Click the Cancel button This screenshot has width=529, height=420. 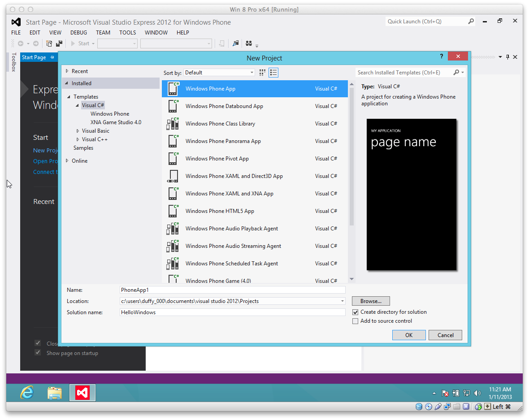click(x=445, y=335)
